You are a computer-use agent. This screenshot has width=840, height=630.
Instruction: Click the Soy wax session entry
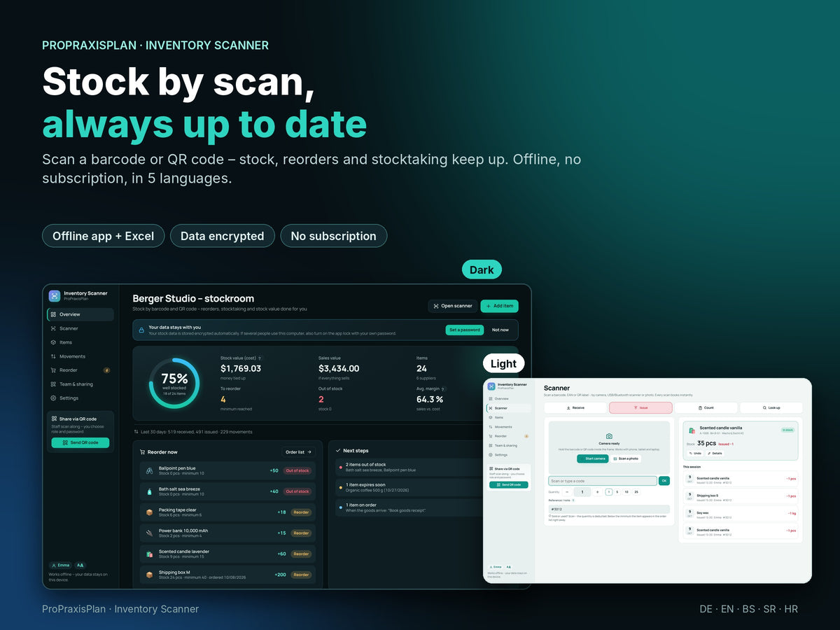pyautogui.click(x=741, y=513)
